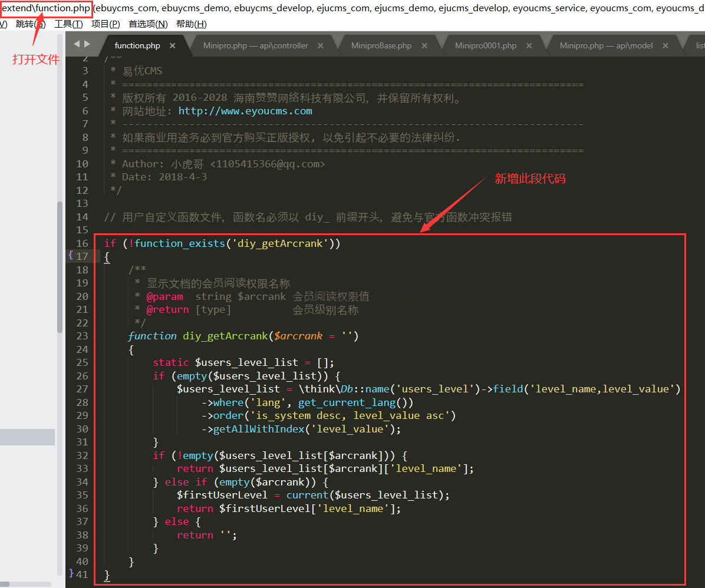Click the closing brace gutter marker at line 41

coord(71,573)
